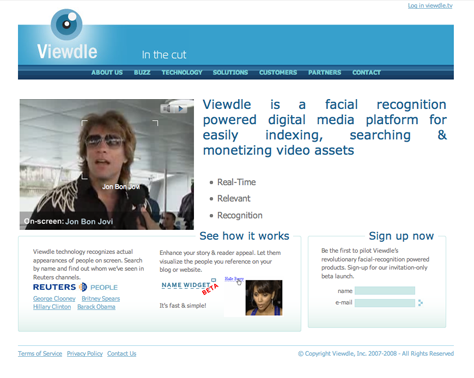Click the Viewdle eye logo
The image size is (474, 378).
coord(67,24)
